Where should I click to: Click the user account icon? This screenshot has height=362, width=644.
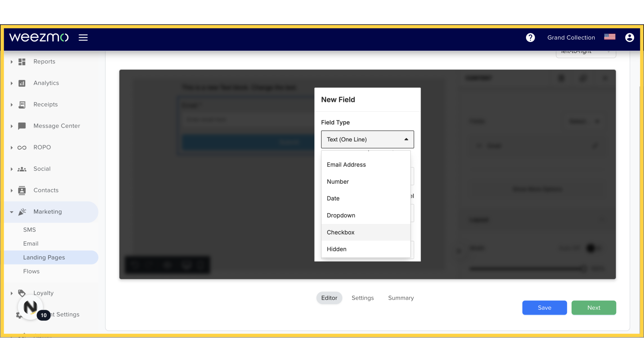(x=630, y=38)
